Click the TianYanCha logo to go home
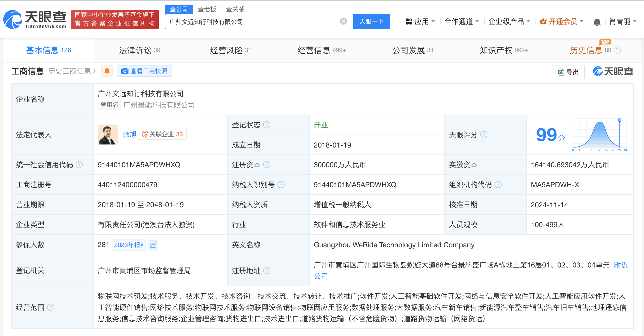 (35, 19)
